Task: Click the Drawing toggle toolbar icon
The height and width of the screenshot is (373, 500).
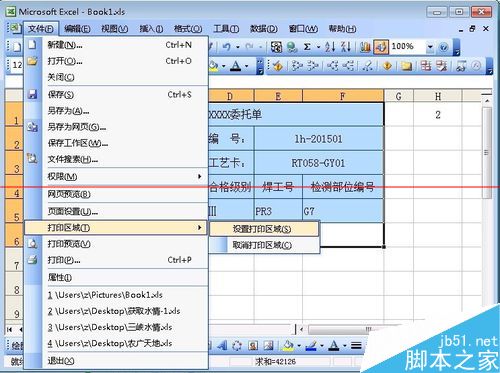Action: click(x=380, y=47)
